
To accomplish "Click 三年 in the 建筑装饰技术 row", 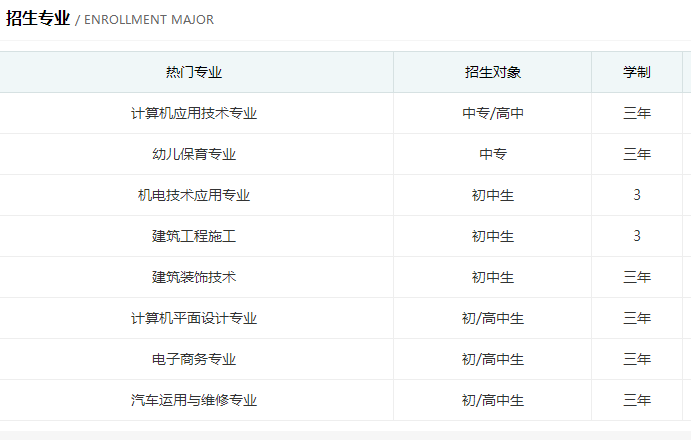I will tap(637, 277).
